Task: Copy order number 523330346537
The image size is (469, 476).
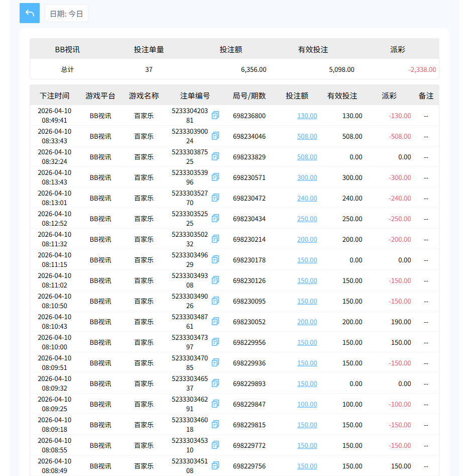Action: point(215,383)
